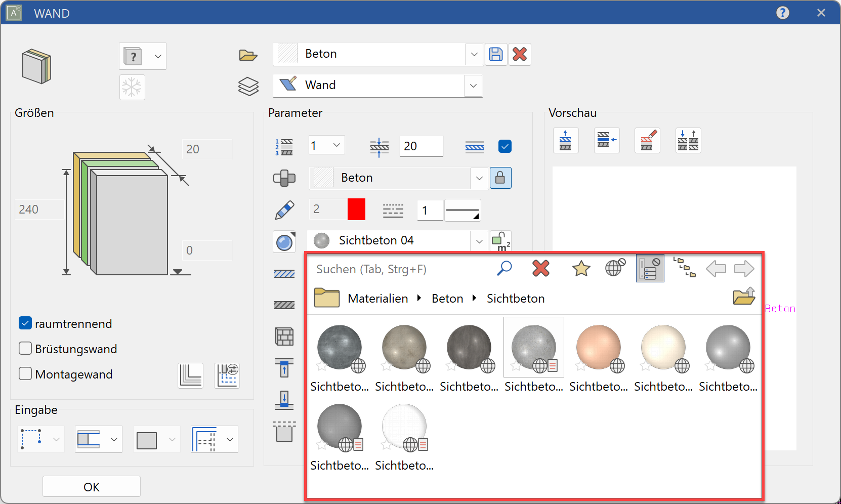Enable the Brüstungswand checkbox
The image size is (841, 504).
[x=25, y=349]
